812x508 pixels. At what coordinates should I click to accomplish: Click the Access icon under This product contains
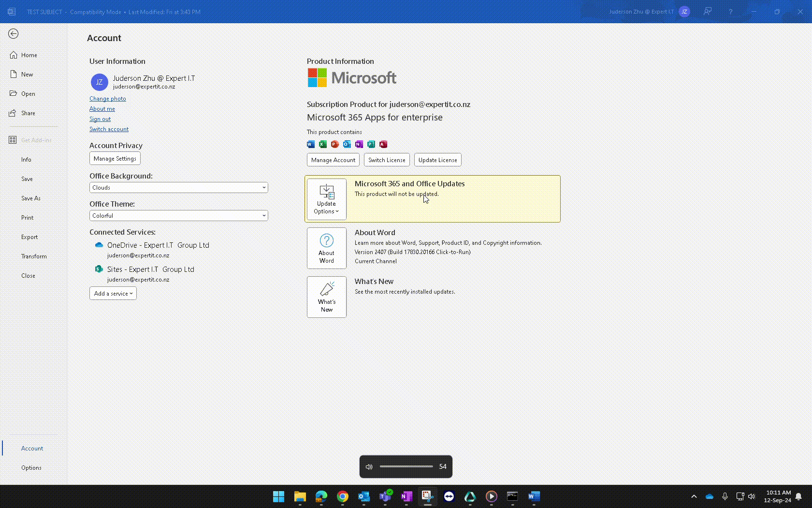tap(383, 144)
